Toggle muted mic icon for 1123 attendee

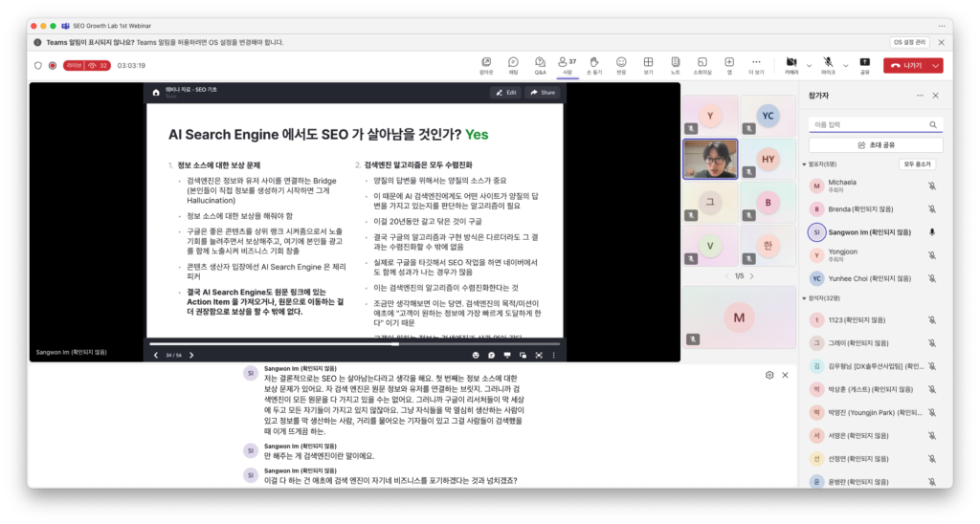pyautogui.click(x=932, y=319)
